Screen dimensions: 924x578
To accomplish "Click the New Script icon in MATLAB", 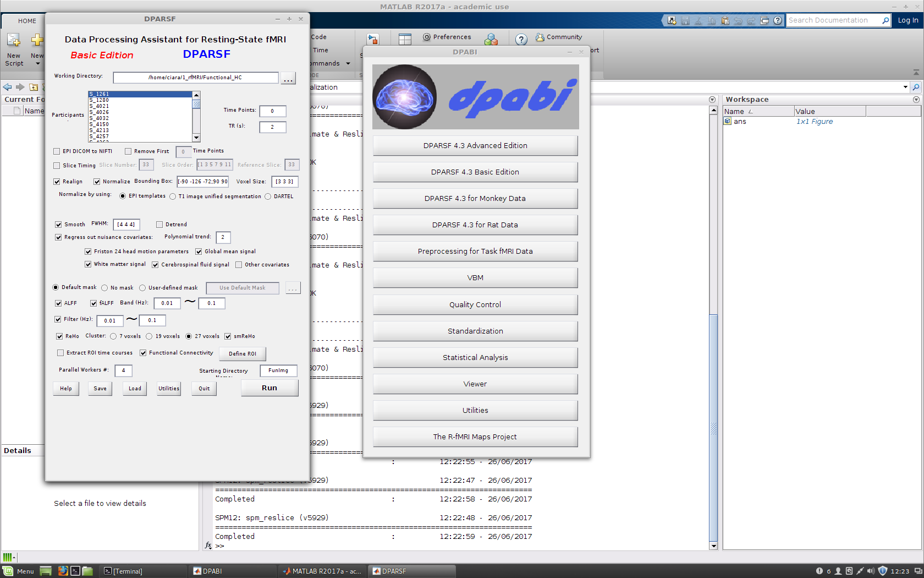I will [13, 40].
